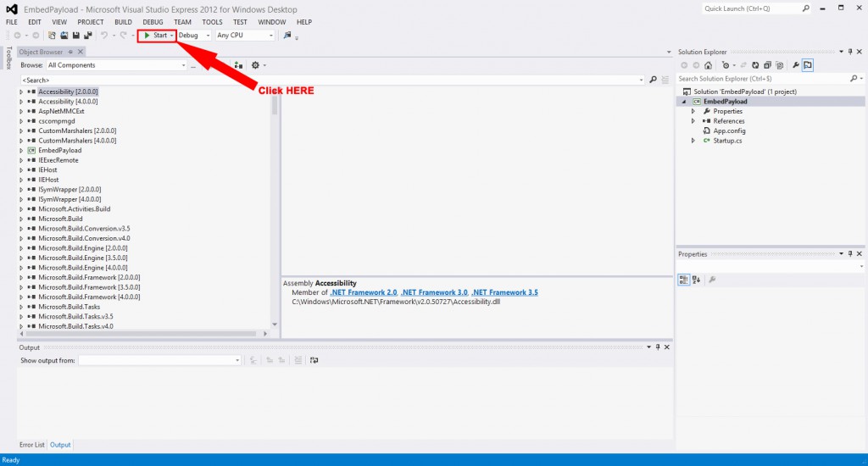The height and width of the screenshot is (466, 868).
Task: Click the Pending Changes Filter clock icon
Action: (x=726, y=65)
